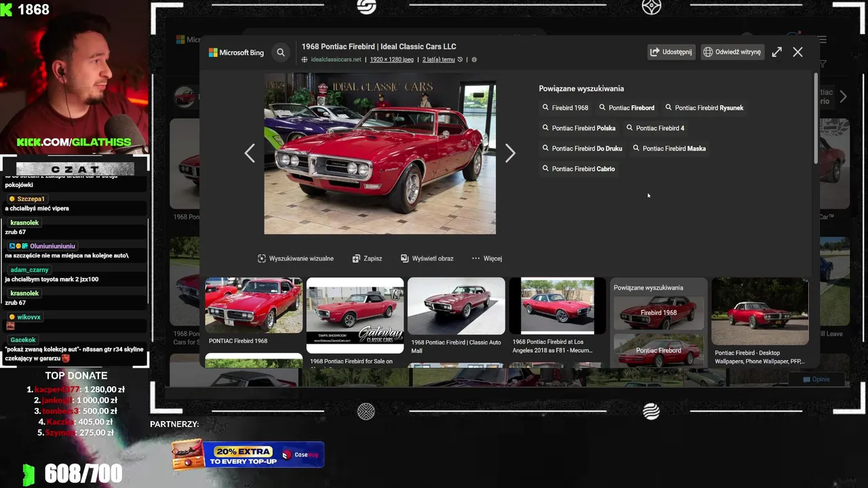Viewport: 868px width, 488px height.
Task: Click the Microsoft Bing logo
Action: pos(236,52)
